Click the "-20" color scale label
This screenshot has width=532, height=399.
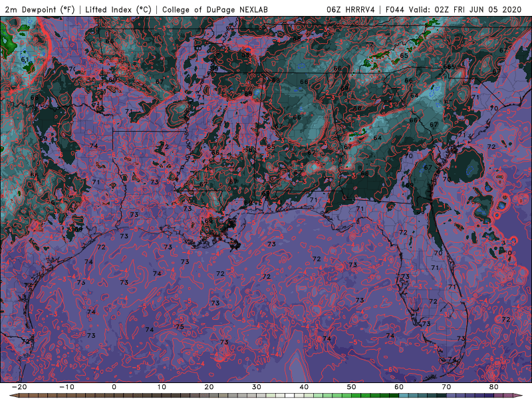coord(19,387)
